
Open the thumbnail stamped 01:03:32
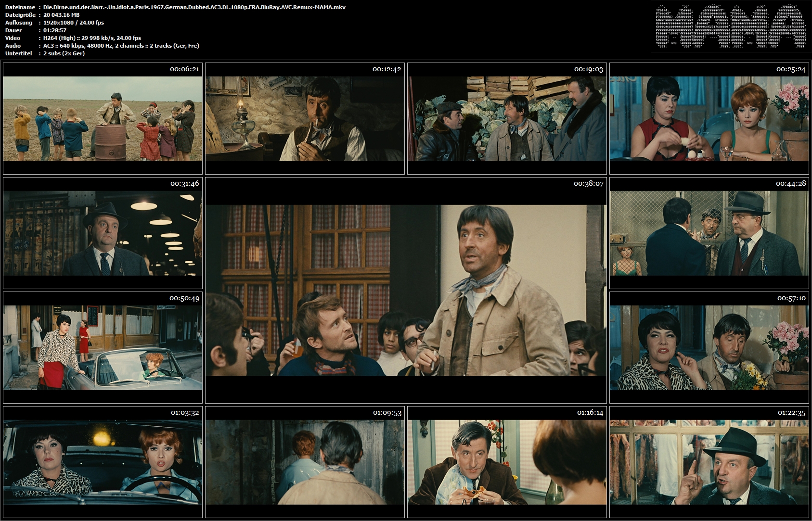click(103, 462)
